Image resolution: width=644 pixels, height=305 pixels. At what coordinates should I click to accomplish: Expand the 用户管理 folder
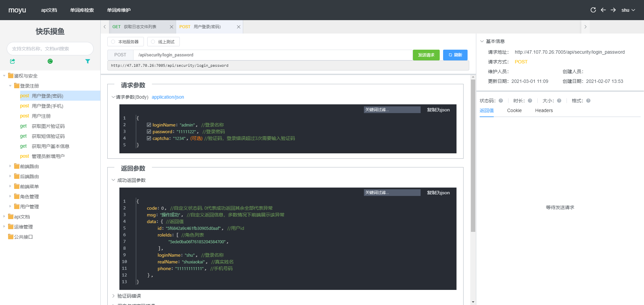10,206
